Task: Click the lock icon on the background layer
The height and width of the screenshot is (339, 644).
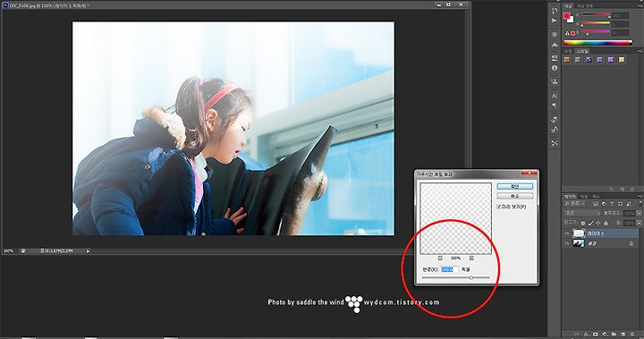Action: tap(631, 243)
